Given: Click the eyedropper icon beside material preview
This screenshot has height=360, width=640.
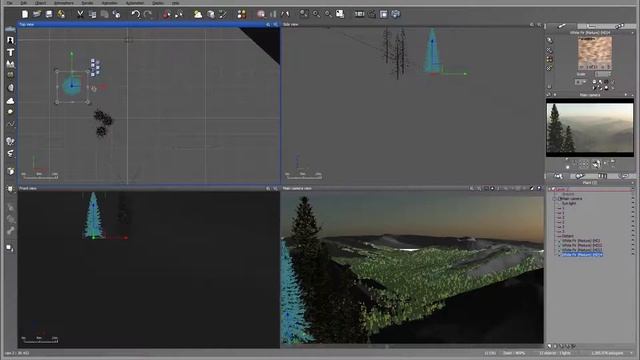Looking at the screenshot, I should tap(549, 40).
